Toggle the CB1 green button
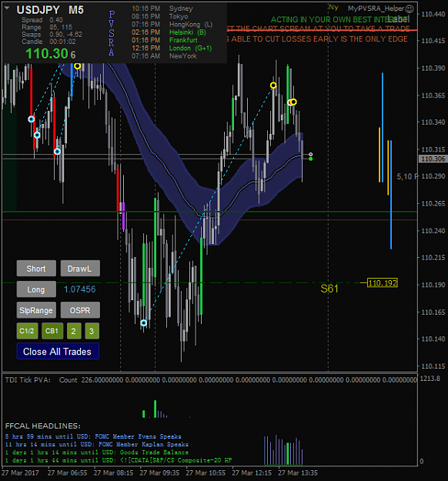The image size is (448, 481). (52, 331)
